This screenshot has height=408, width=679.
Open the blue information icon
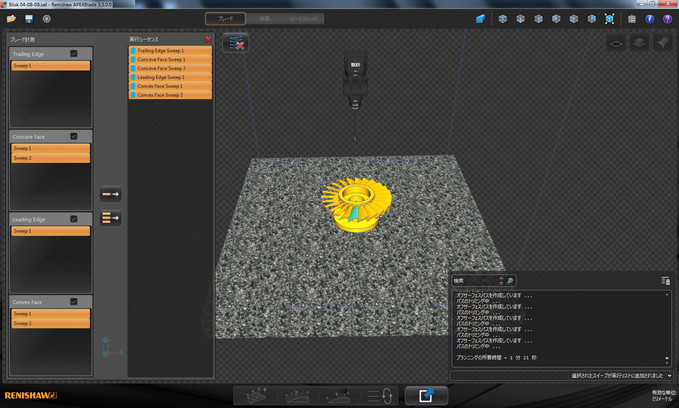click(650, 18)
